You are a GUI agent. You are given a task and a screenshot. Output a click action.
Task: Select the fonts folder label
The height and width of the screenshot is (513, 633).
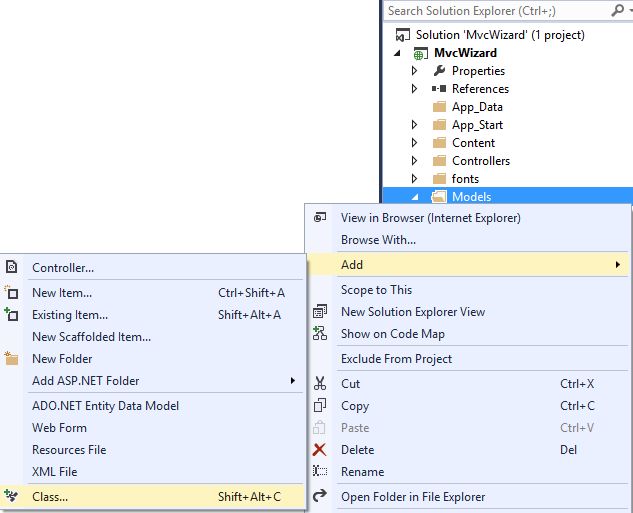pos(465,178)
